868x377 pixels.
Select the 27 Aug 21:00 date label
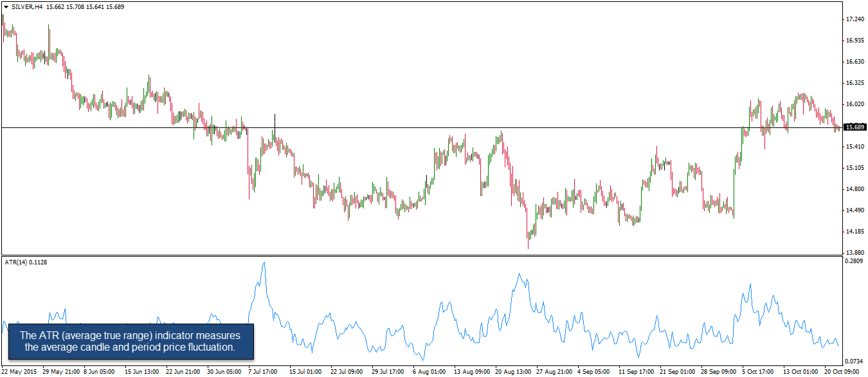pos(554,371)
